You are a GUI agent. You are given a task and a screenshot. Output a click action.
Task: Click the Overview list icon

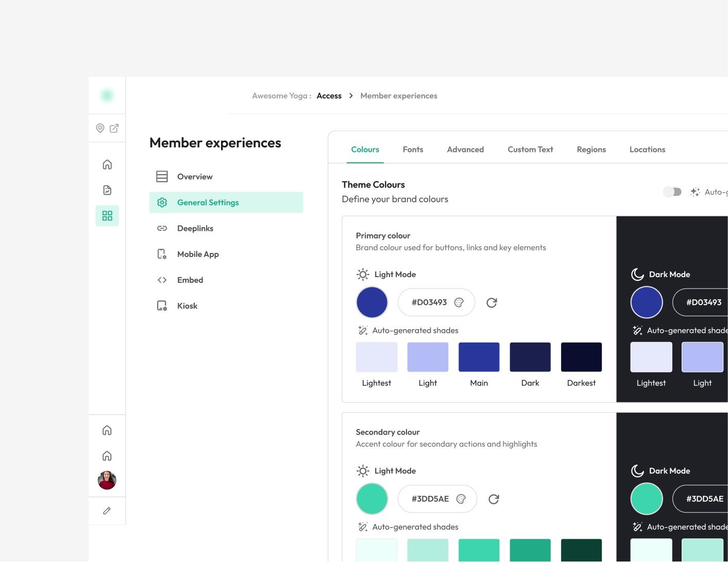tap(162, 177)
